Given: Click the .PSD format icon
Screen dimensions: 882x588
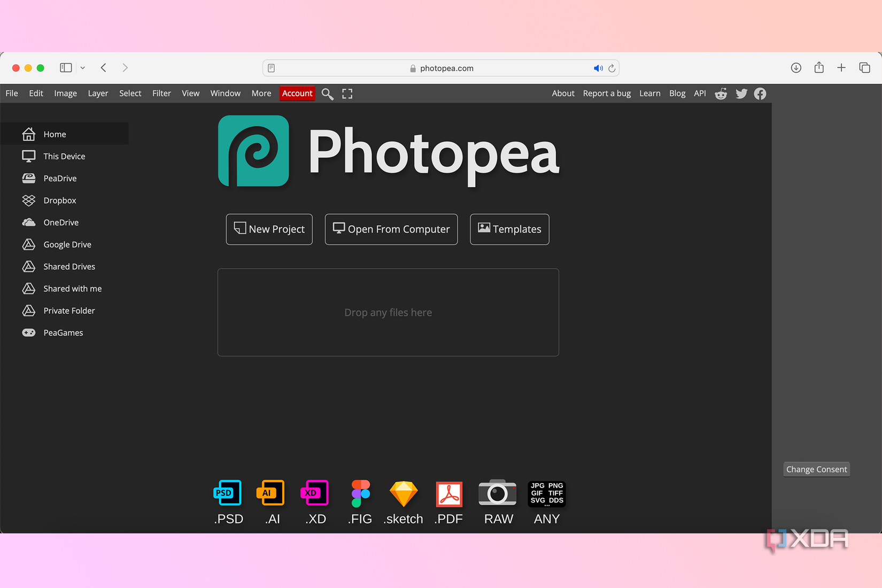Looking at the screenshot, I should [x=228, y=493].
